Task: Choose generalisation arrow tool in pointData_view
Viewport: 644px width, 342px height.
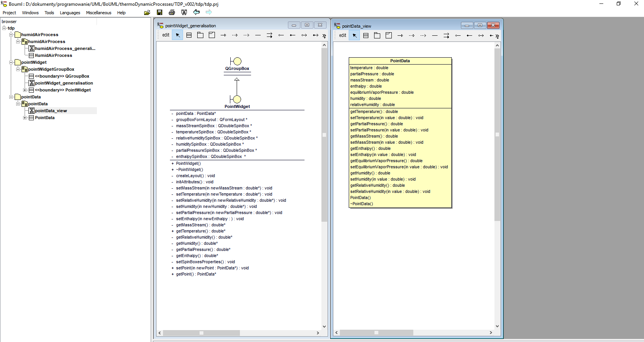Action: point(400,36)
